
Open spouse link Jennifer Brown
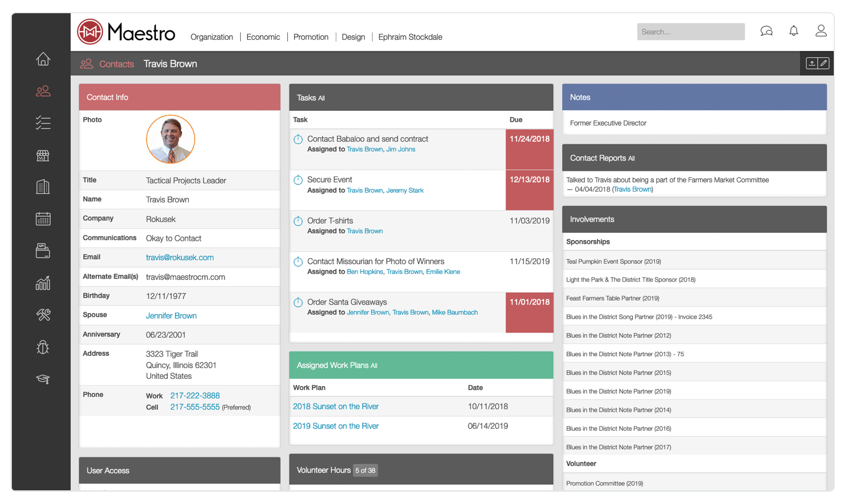[171, 315]
